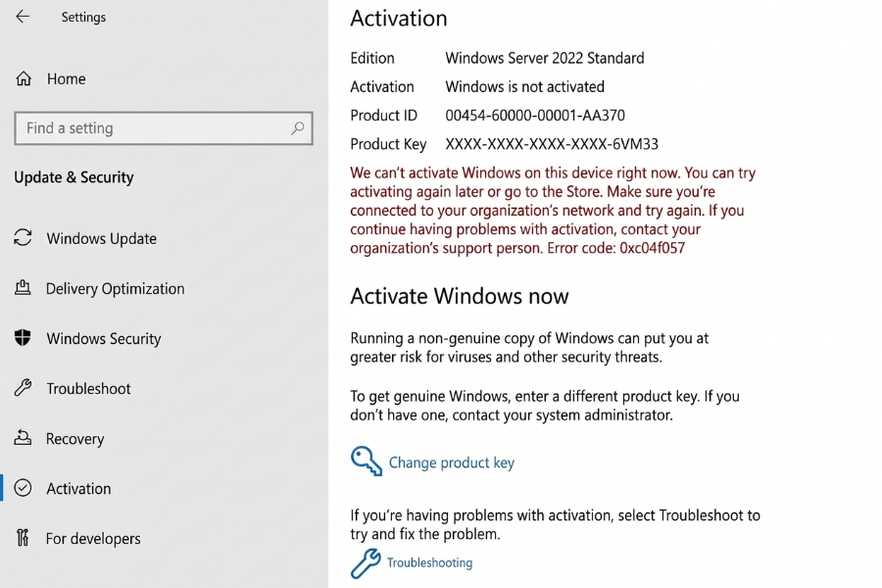The width and height of the screenshot is (882, 588).
Task: Click the wrench icon beside Troubleshooting
Action: coord(366,563)
